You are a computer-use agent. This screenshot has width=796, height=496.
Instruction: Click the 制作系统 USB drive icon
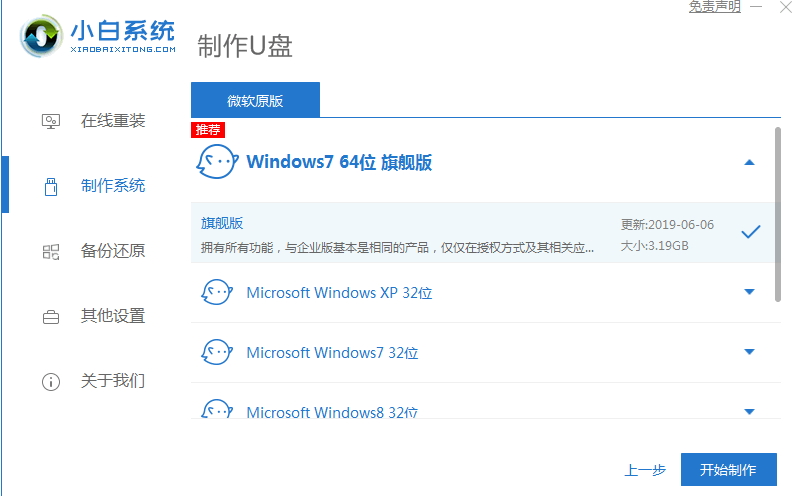(x=51, y=186)
